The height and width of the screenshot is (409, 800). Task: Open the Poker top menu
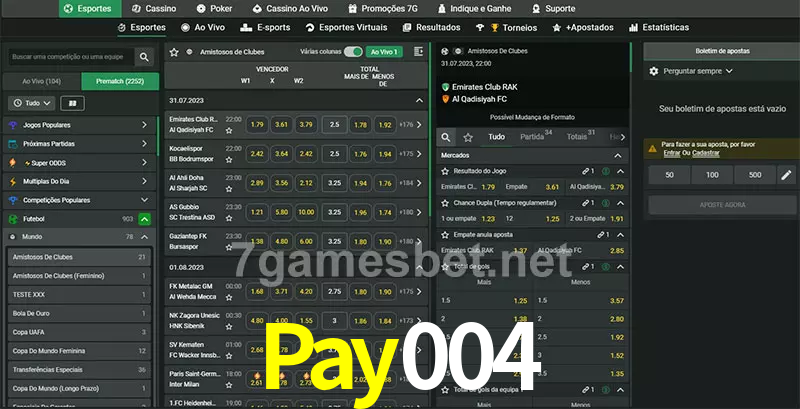click(215, 9)
